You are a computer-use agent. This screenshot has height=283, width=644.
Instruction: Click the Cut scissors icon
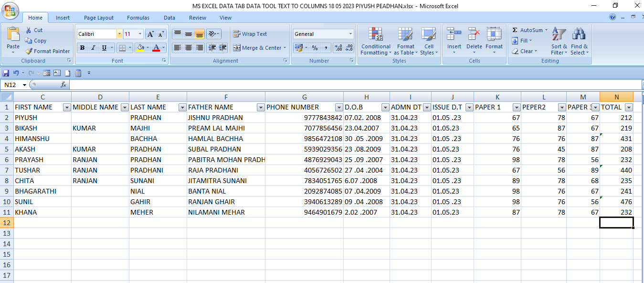click(29, 30)
